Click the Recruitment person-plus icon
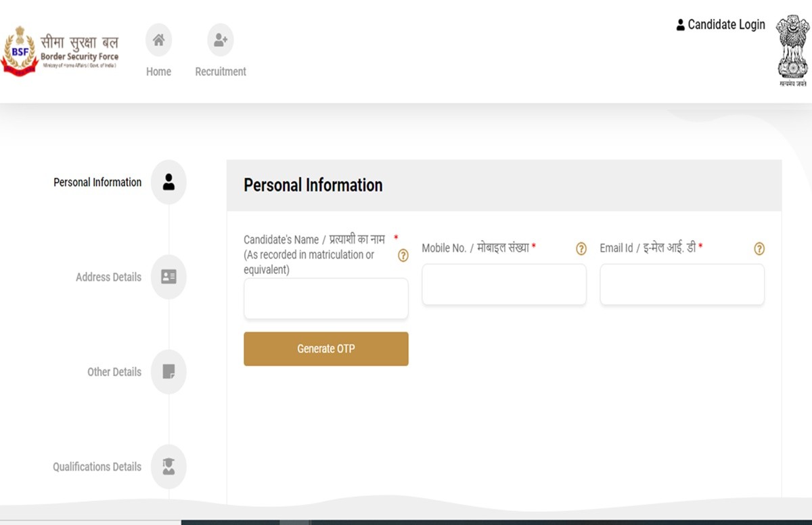Viewport: 812px width, 525px height. 221,41
